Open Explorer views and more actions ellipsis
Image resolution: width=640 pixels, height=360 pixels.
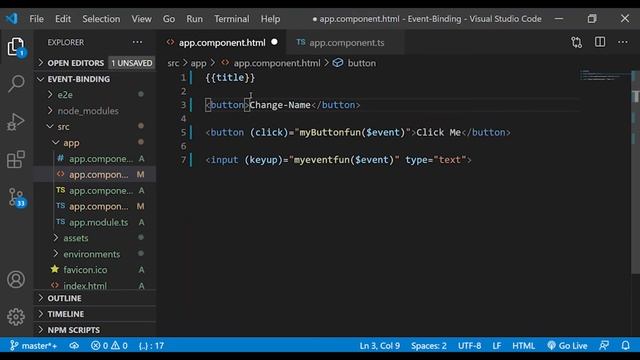[x=138, y=42]
